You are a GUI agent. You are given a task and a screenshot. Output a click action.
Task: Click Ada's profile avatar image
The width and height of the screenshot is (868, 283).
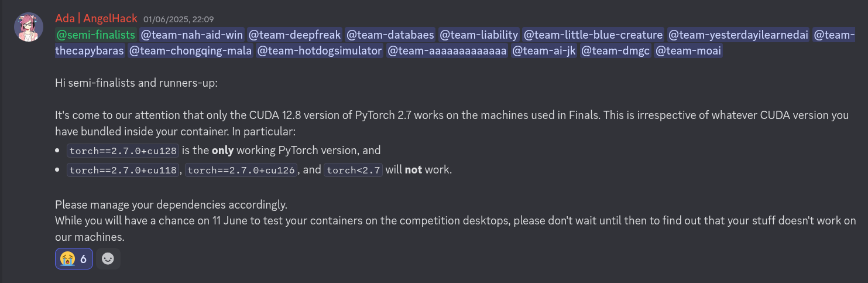[29, 27]
